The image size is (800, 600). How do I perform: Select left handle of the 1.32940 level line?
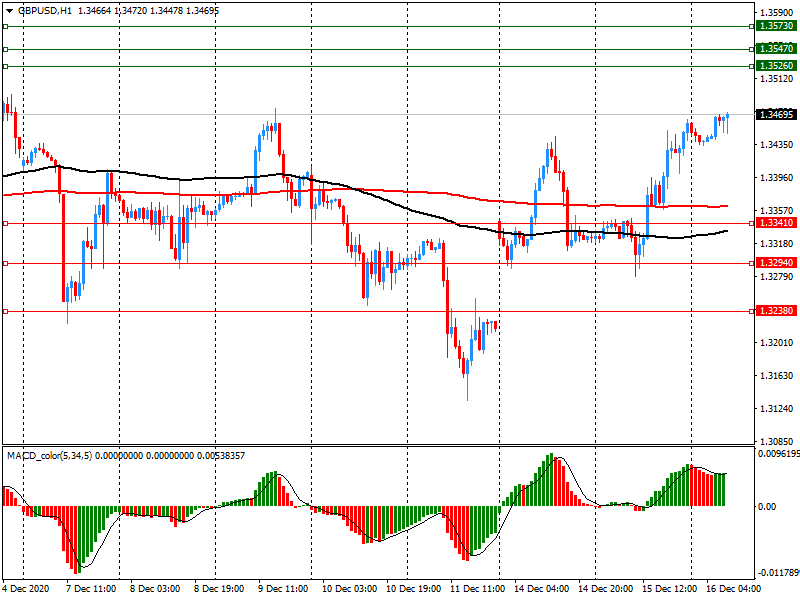click(5, 263)
